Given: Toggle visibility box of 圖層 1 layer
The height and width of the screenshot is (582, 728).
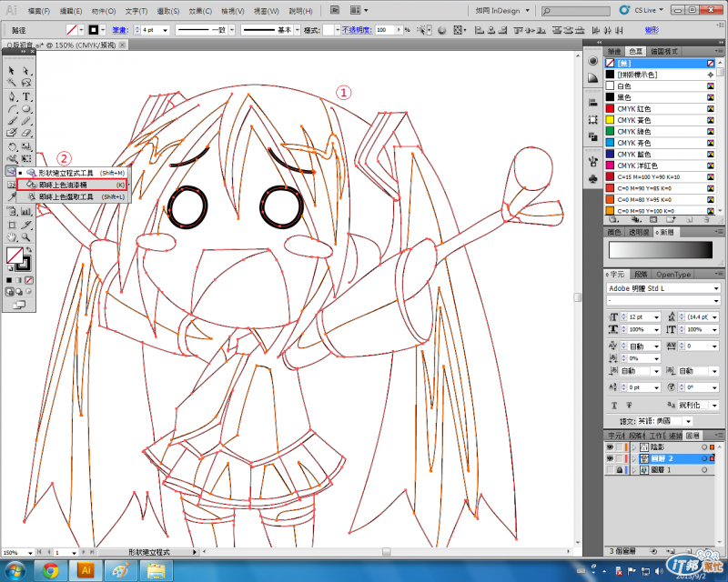Looking at the screenshot, I should pos(610,470).
